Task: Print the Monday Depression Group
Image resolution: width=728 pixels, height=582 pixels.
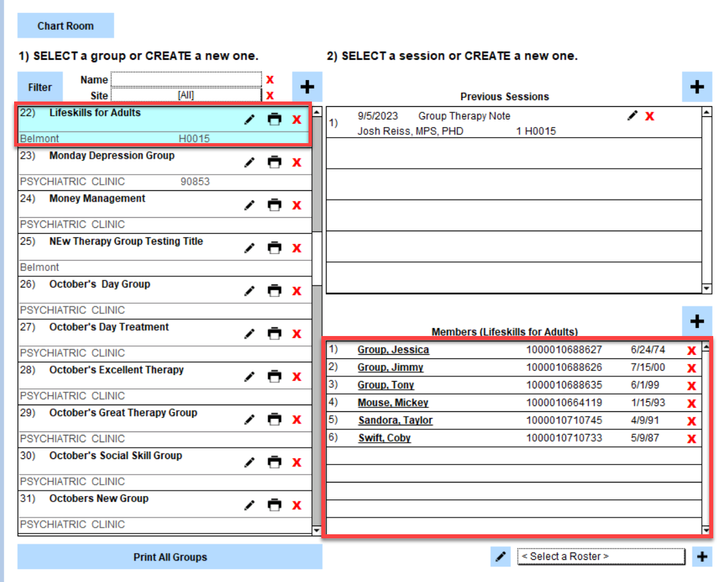Action: coord(274,163)
